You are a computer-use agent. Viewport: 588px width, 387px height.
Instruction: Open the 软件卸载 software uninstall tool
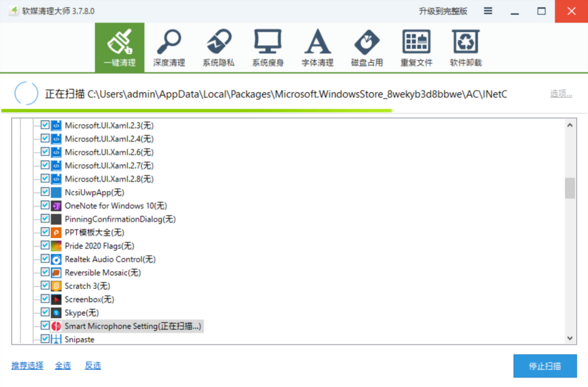click(x=466, y=48)
